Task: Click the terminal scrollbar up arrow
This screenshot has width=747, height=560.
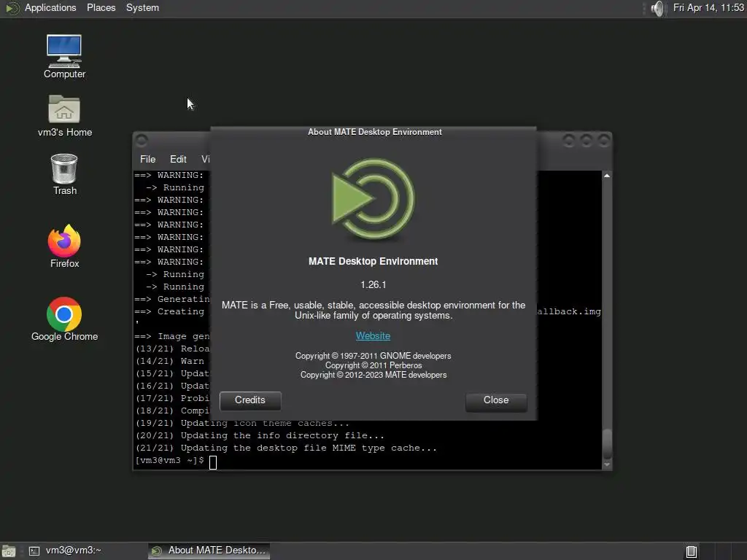Action: click(607, 176)
